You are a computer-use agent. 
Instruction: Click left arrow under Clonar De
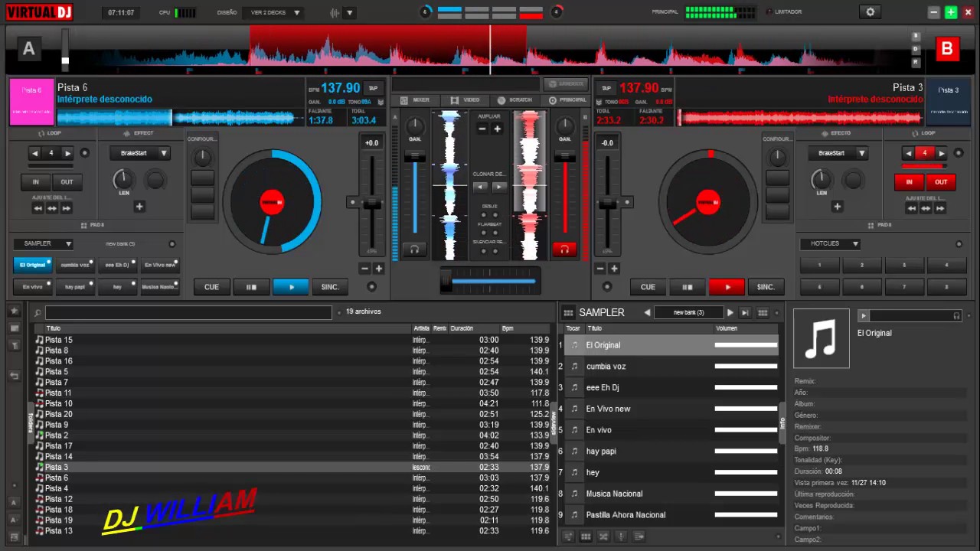click(x=480, y=186)
